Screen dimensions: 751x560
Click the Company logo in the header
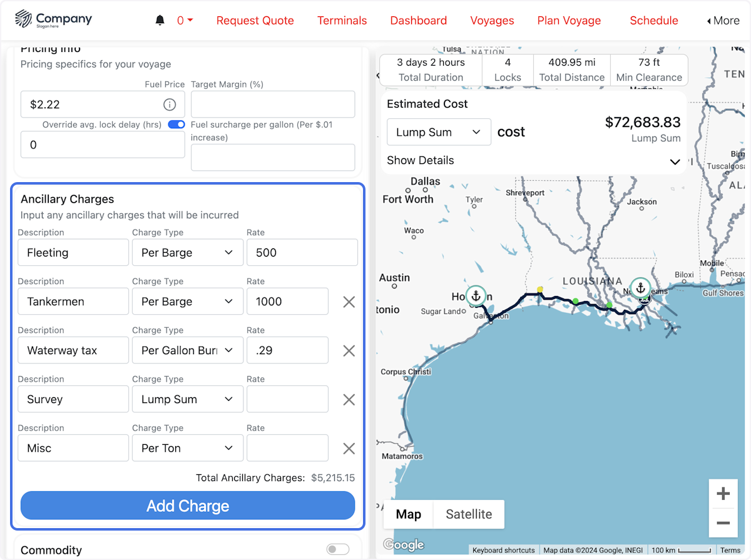point(53,19)
